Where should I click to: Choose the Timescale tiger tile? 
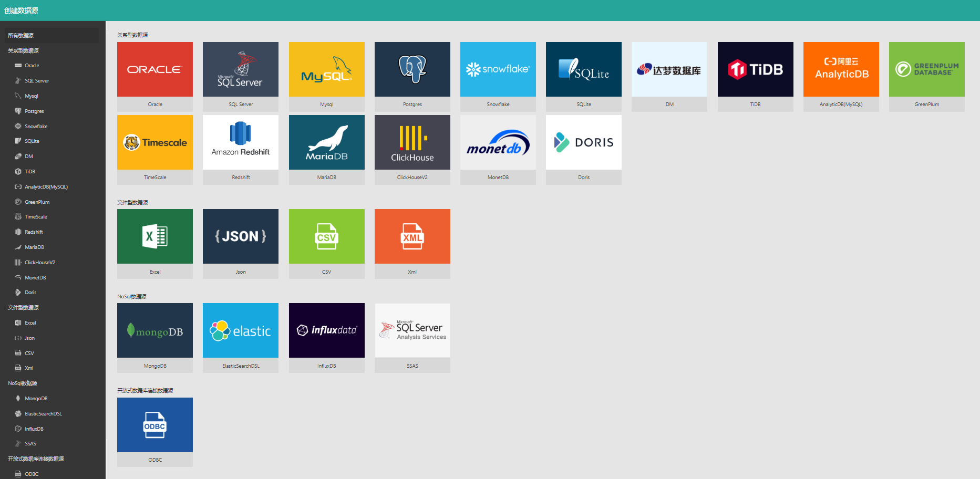coord(155,150)
